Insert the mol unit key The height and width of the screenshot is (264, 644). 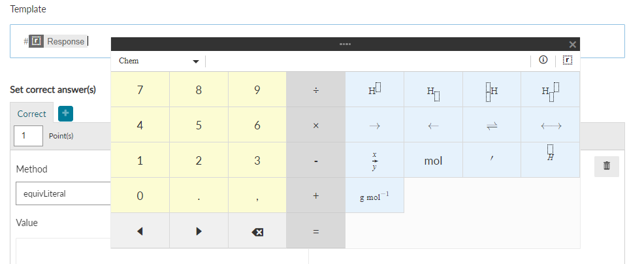pyautogui.click(x=433, y=160)
